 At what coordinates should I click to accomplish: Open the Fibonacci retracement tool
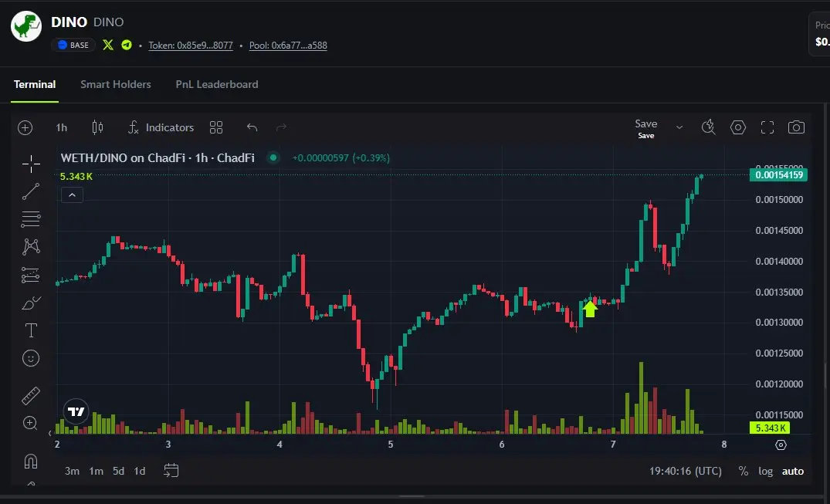point(31,218)
